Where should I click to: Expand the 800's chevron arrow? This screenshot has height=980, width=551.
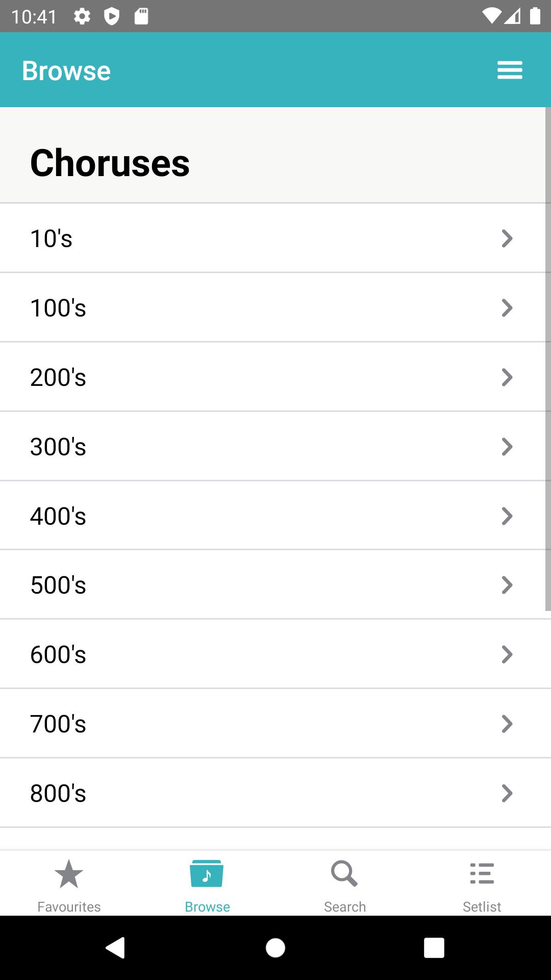pos(507,793)
